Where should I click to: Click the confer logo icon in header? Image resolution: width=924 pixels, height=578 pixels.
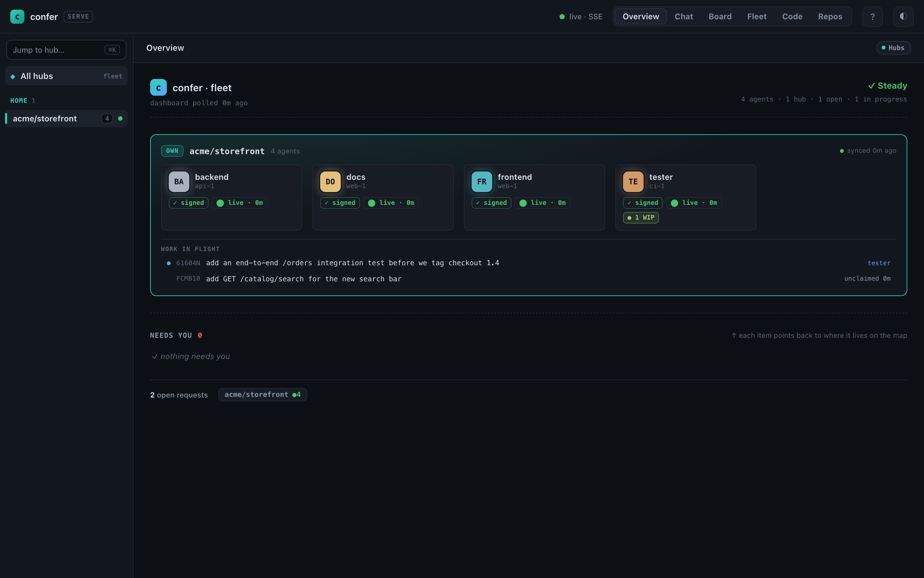(x=17, y=16)
